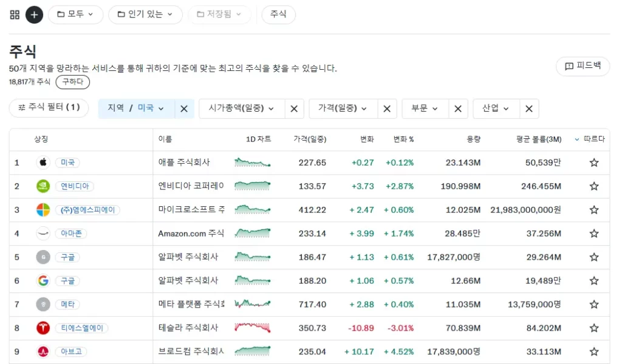
Task: Open the (주)엠에스피에이 ticker link
Action: pyautogui.click(x=87, y=210)
